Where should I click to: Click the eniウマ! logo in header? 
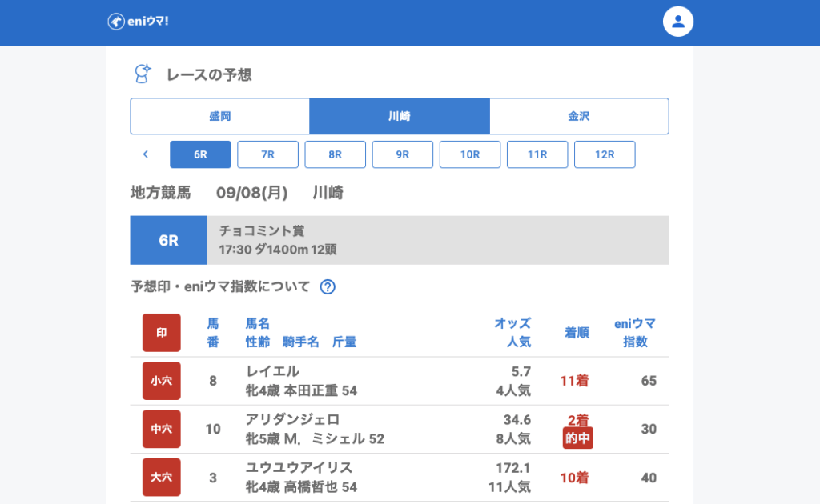[138, 22]
